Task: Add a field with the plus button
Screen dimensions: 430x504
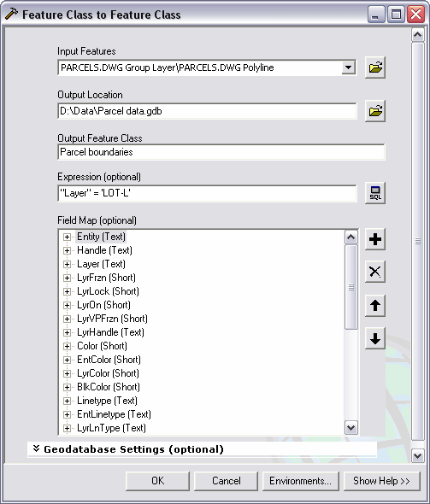Action: tap(375, 239)
